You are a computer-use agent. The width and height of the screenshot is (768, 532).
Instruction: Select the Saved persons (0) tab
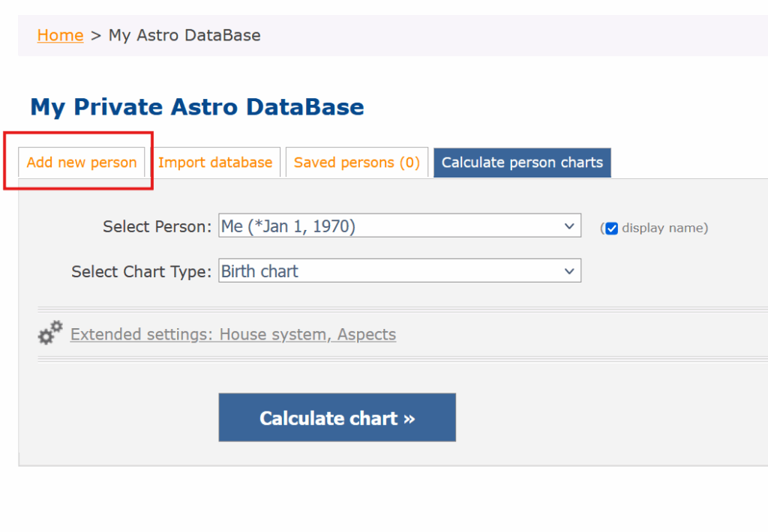(x=356, y=163)
